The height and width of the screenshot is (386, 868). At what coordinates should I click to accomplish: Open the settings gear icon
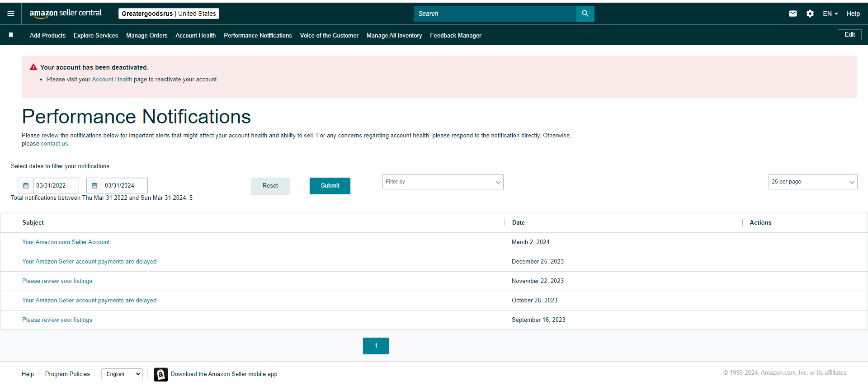click(810, 14)
